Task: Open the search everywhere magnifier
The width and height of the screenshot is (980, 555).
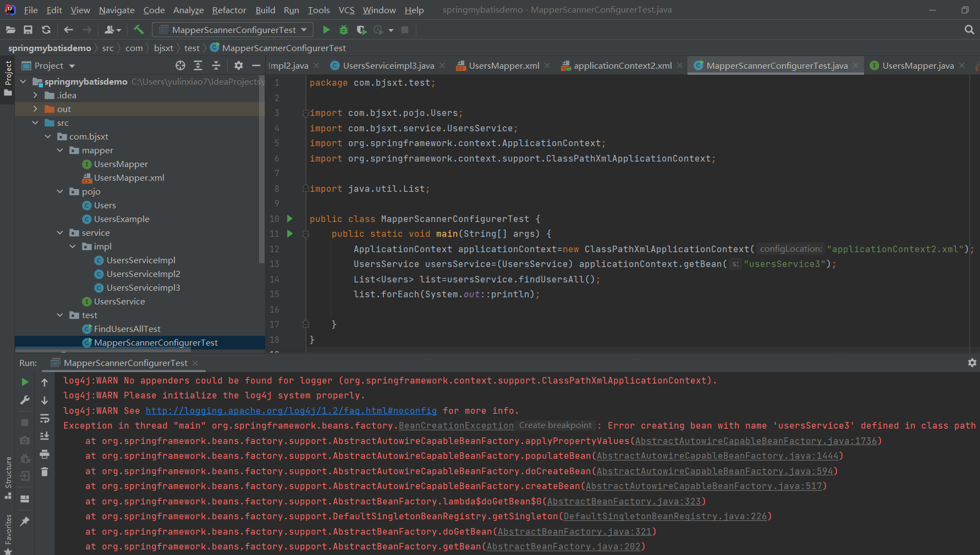Action: (970, 30)
